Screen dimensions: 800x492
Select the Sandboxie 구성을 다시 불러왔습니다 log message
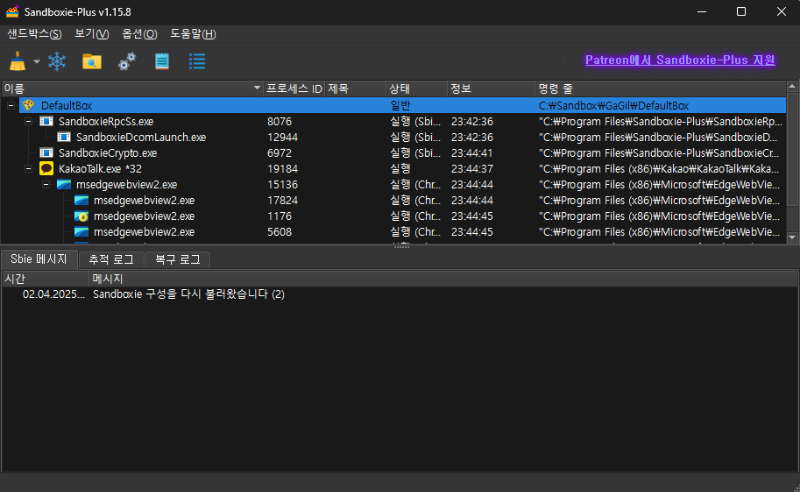pos(189,294)
